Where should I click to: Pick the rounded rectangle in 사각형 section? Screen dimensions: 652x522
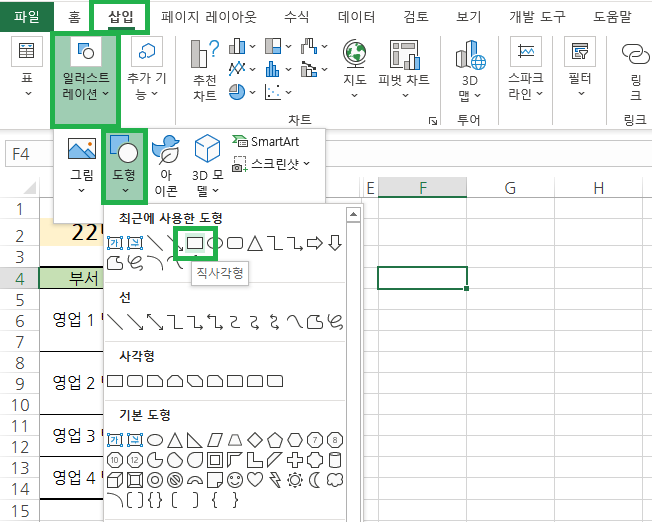tap(135, 381)
